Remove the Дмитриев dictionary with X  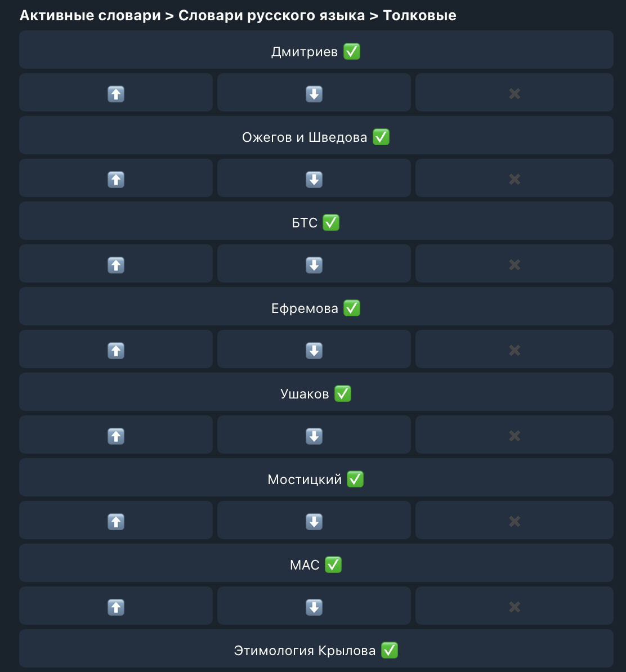(x=514, y=93)
